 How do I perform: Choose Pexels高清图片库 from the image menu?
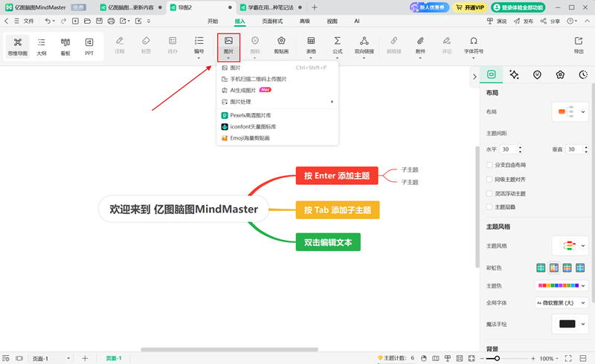277,115
